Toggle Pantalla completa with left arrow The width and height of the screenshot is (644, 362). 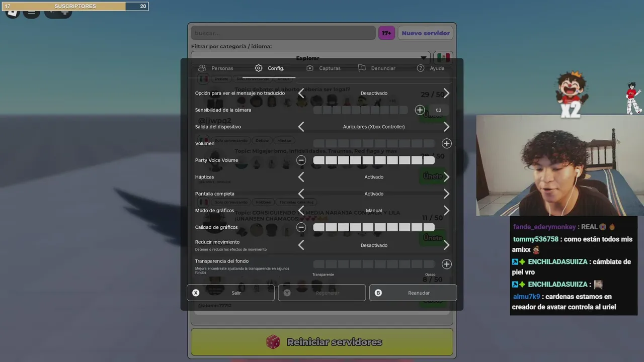(301, 194)
